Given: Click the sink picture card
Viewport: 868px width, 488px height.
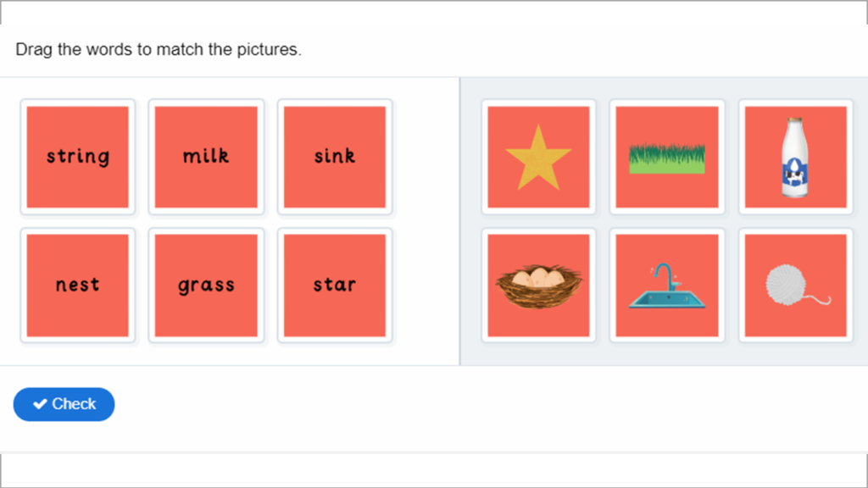Looking at the screenshot, I should coord(667,285).
